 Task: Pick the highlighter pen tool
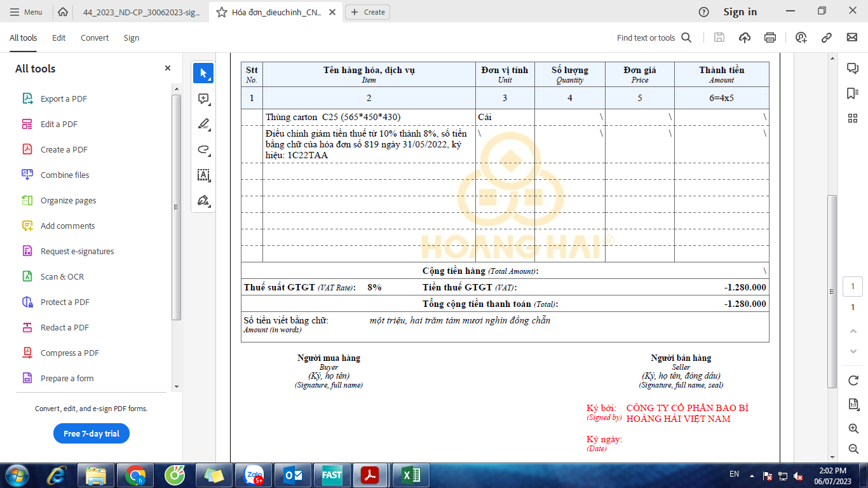[203, 125]
